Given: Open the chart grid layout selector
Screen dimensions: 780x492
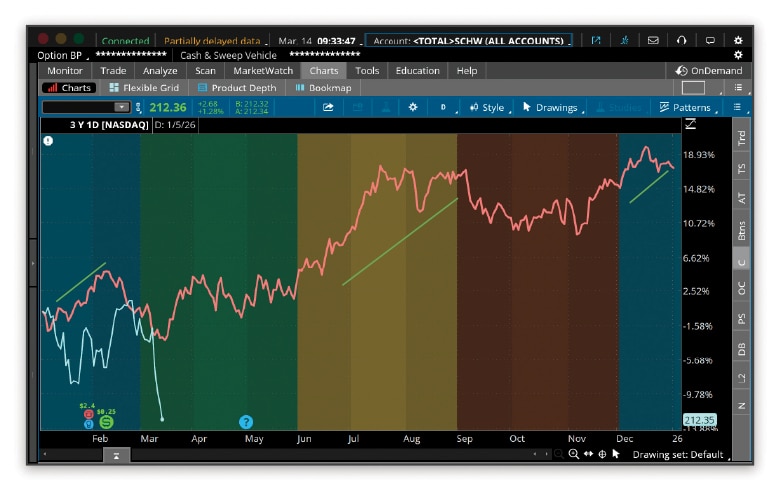Looking at the screenshot, I should 693,88.
